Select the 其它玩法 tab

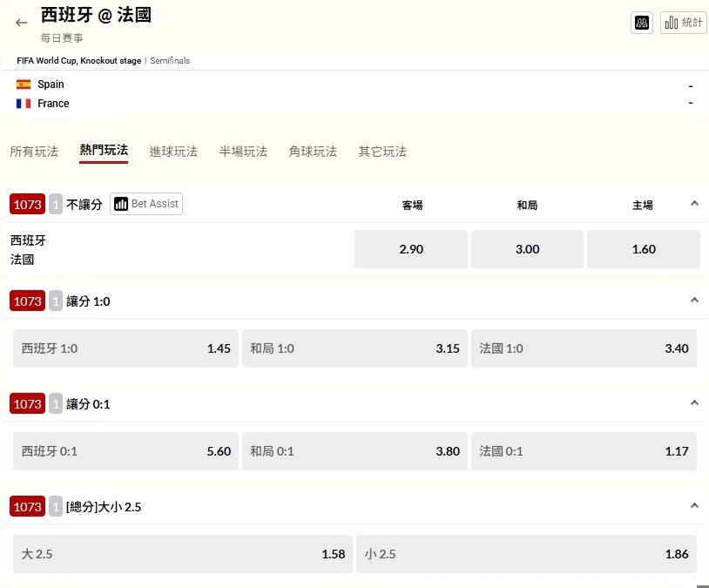tap(382, 151)
